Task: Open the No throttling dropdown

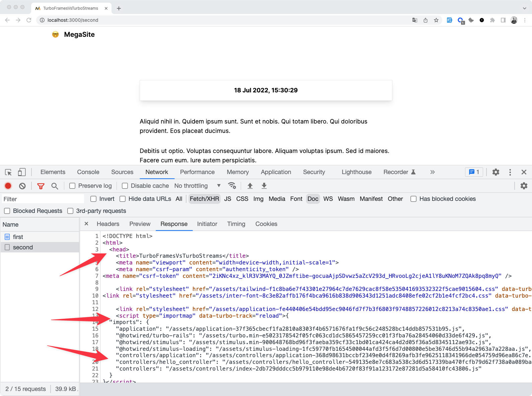Action: 197,186
